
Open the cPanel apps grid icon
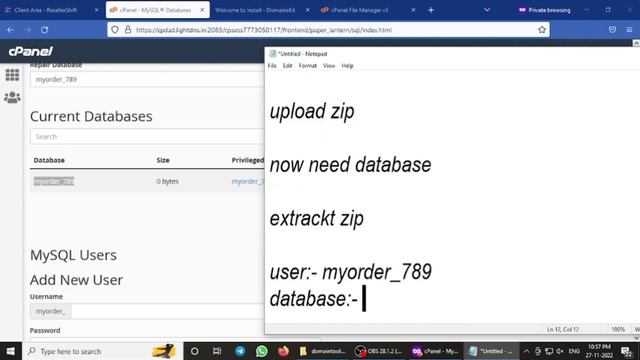[12, 75]
